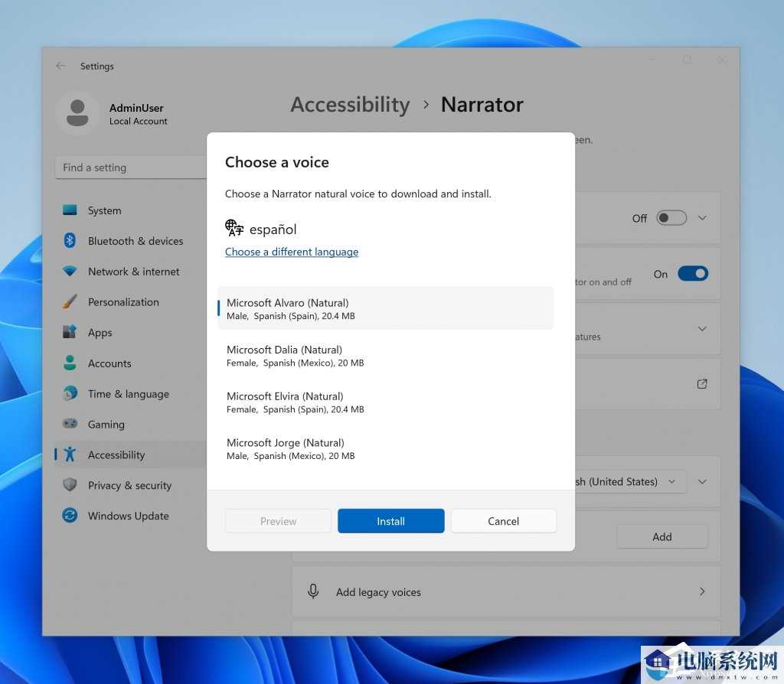Image resolution: width=784 pixels, height=684 pixels.
Task: Switch to Accessibility in the sidebar
Action: click(116, 454)
